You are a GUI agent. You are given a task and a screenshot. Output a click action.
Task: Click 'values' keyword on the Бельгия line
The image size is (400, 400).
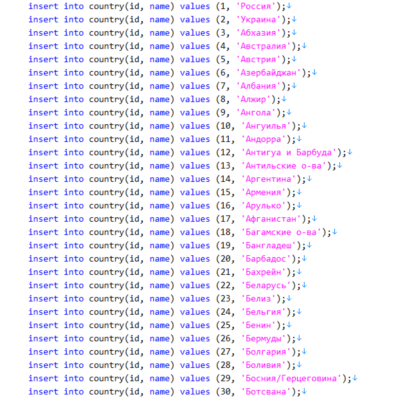click(195, 312)
